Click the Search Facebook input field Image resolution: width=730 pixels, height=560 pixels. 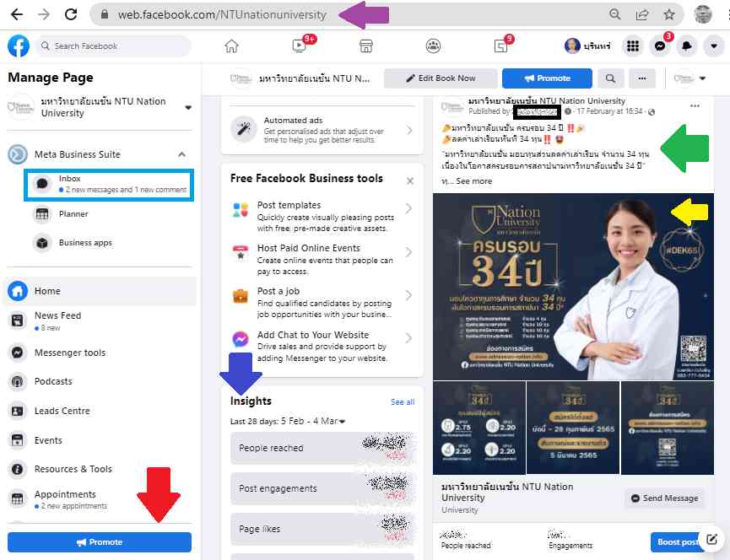[x=118, y=46]
